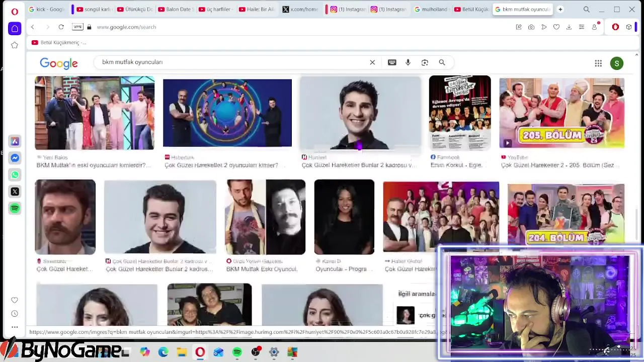
Task: Open Settings gear in the taskbar
Action: click(x=274, y=352)
